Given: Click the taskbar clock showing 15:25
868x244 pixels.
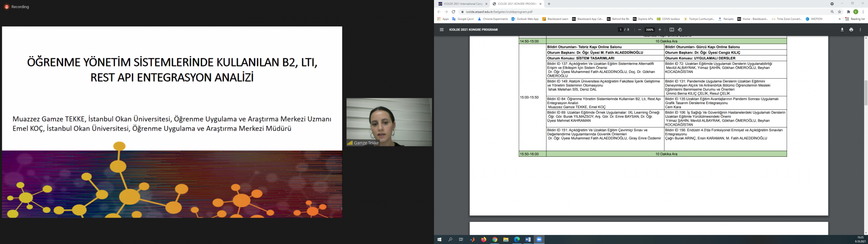Looking at the screenshot, I should coord(860,239).
